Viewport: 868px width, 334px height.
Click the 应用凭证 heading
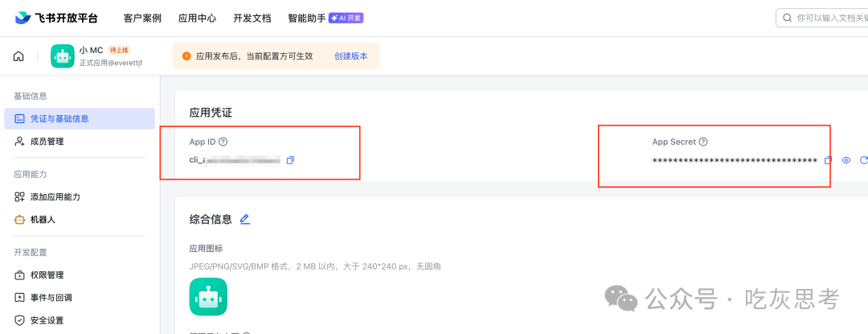(211, 113)
